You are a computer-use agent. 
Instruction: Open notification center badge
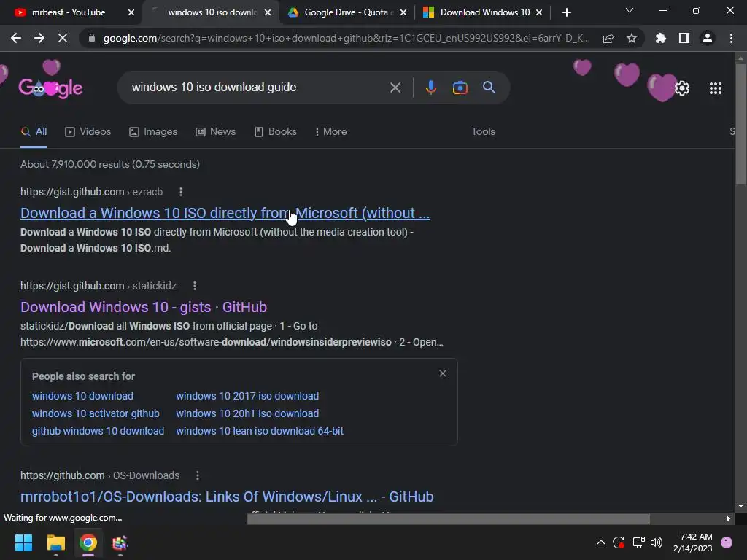coord(727,542)
